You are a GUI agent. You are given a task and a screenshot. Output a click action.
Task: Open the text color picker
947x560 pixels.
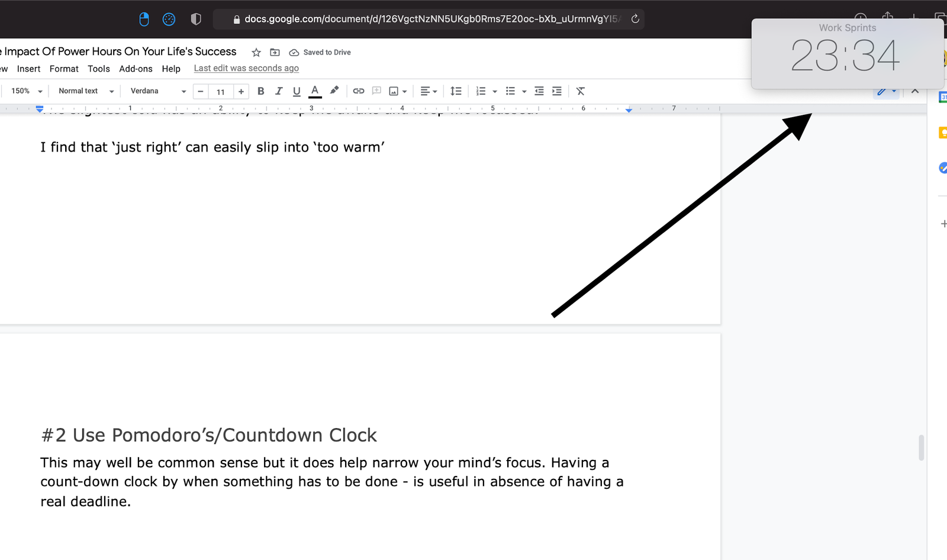click(x=315, y=91)
